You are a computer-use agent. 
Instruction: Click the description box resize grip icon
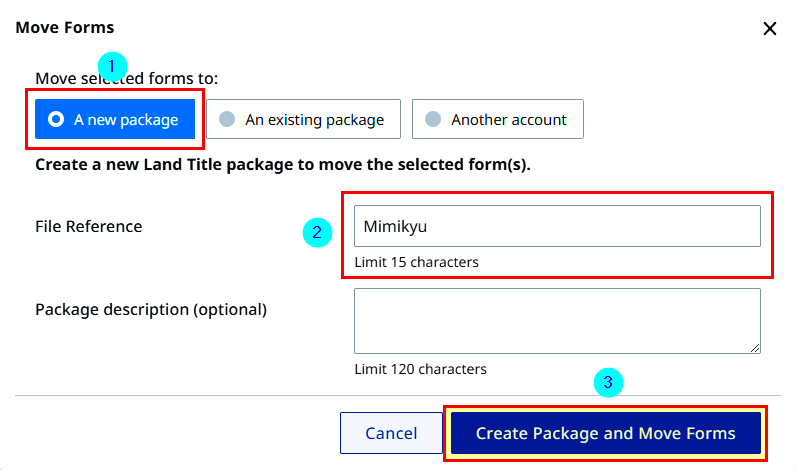pyautogui.click(x=755, y=348)
